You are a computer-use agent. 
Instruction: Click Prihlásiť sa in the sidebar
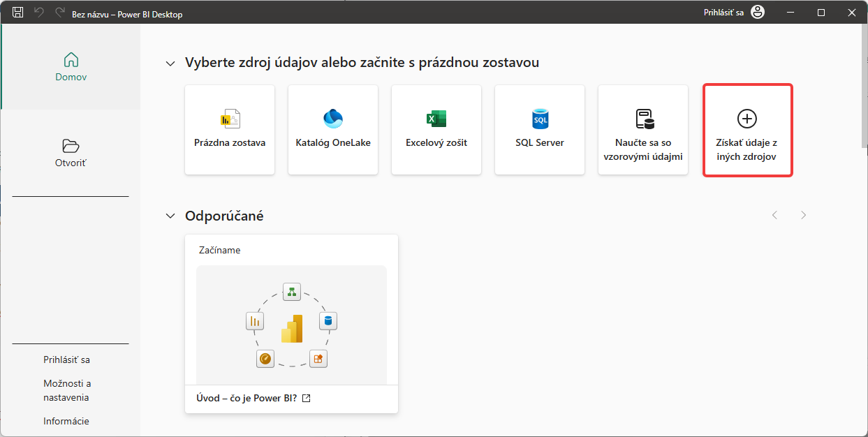click(66, 360)
